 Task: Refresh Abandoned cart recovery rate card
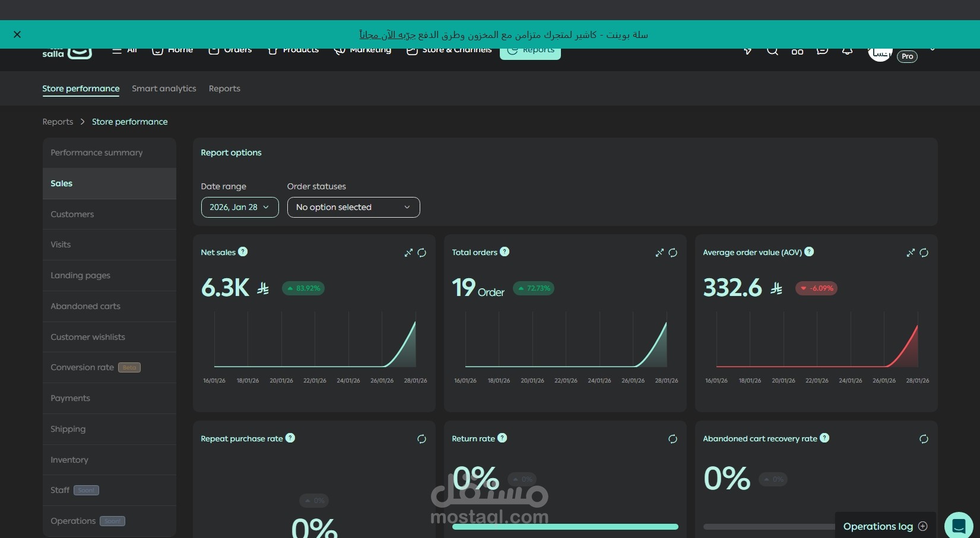(924, 439)
